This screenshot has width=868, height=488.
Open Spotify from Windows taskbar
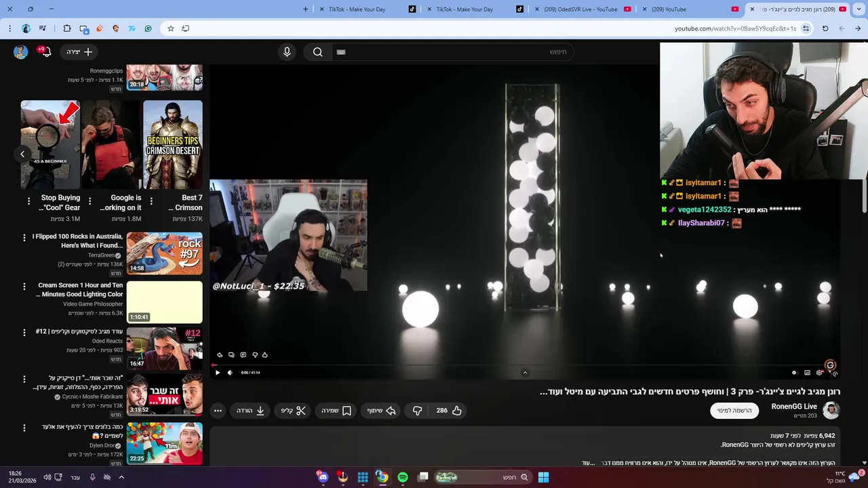pos(403,477)
